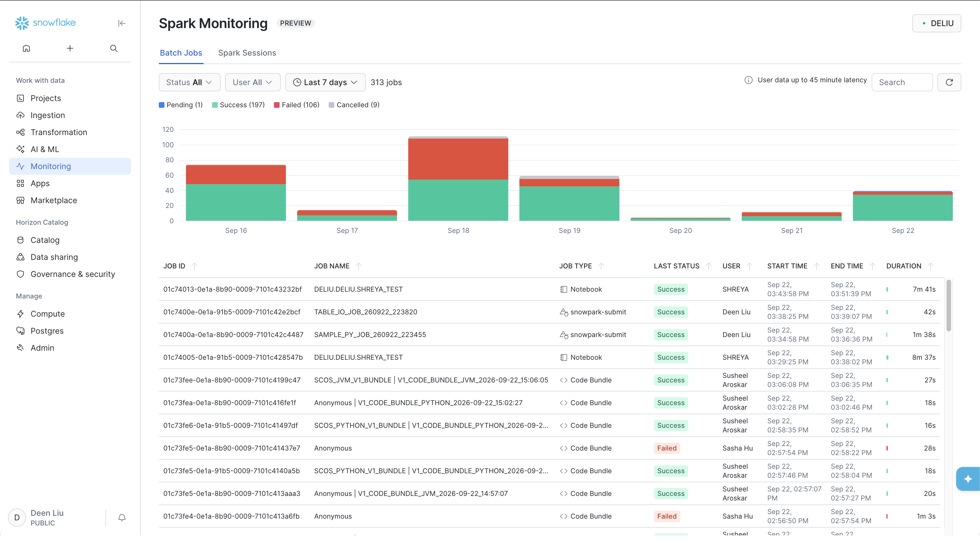
Task: Sort by JOB ID column arrow
Action: click(x=195, y=266)
